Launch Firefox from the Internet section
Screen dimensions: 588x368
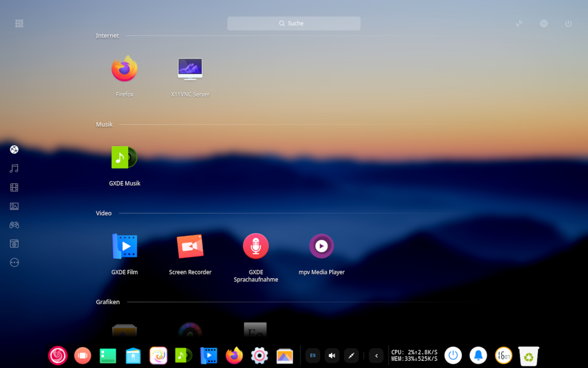pos(125,69)
